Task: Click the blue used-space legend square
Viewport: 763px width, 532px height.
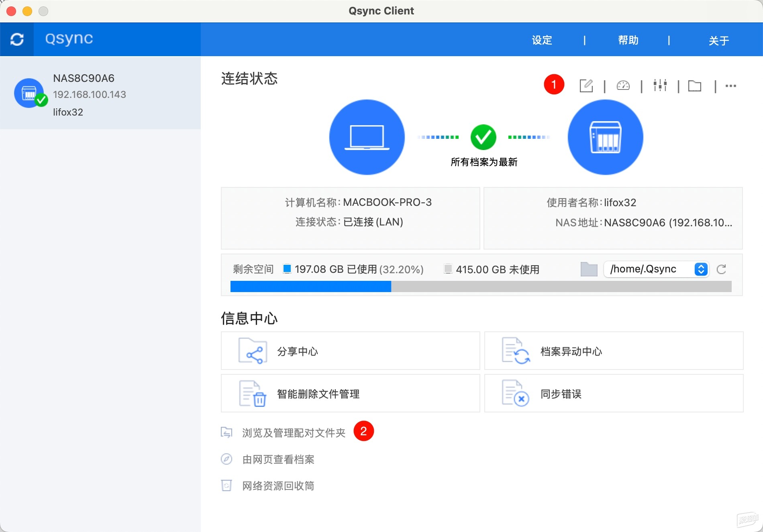Action: coord(287,268)
